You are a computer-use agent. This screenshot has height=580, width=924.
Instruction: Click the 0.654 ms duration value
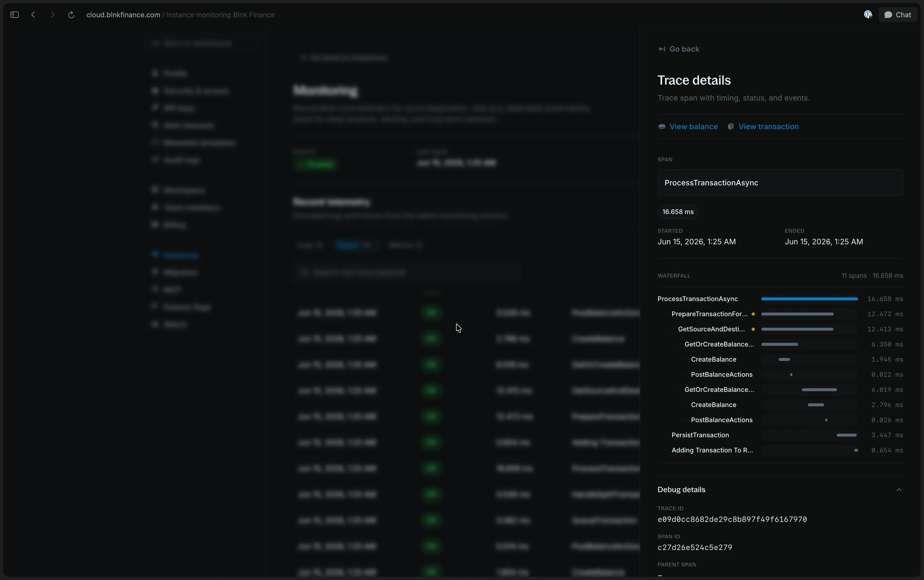coord(887,450)
